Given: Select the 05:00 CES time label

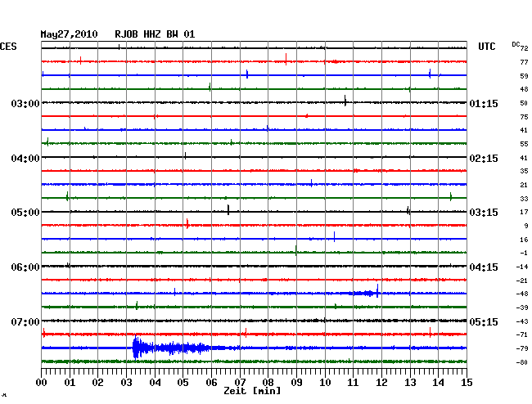Looking at the screenshot, I should 25,213.
